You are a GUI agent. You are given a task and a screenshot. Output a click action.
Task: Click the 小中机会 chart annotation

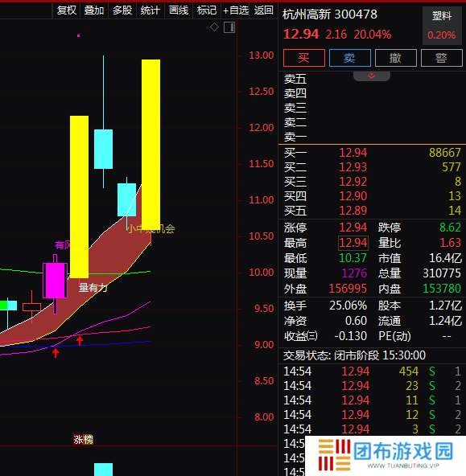[151, 229]
